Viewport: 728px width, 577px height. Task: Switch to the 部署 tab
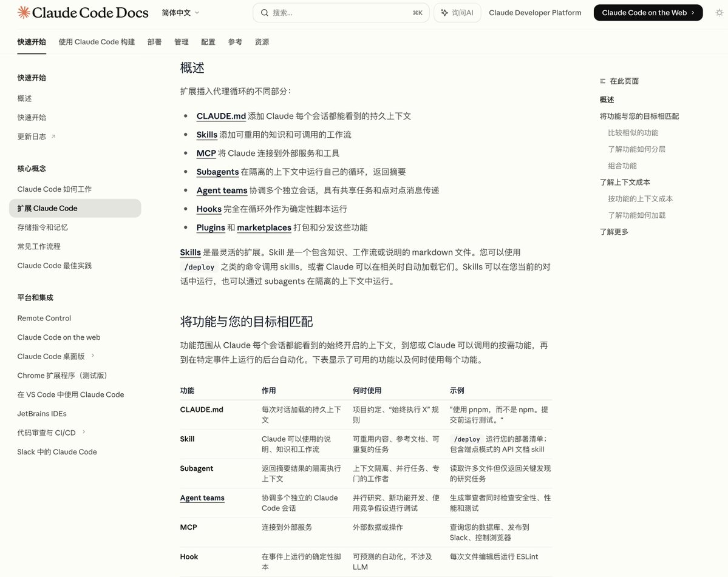155,42
